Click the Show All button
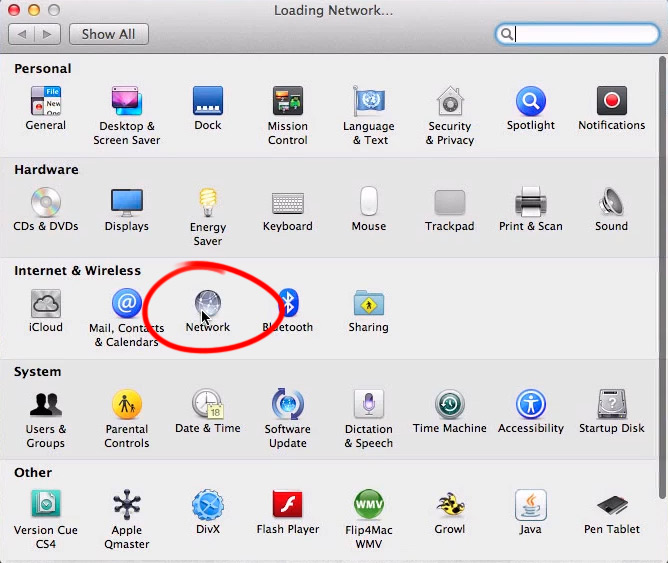This screenshot has height=563, width=668. 109,34
